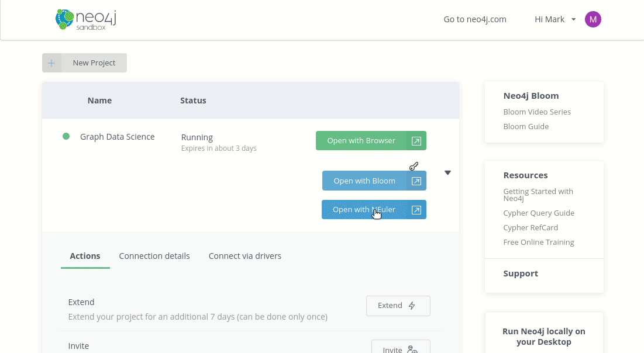The image size is (644, 353).
Task: Click the add-user icon on the Invite button
Action: [411, 349]
